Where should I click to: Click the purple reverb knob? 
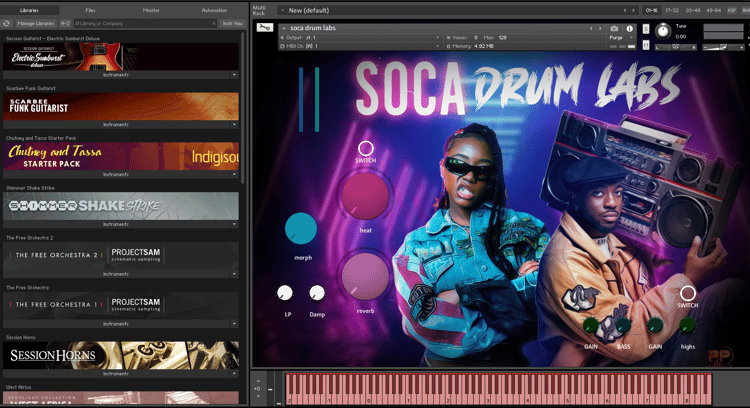(365, 276)
